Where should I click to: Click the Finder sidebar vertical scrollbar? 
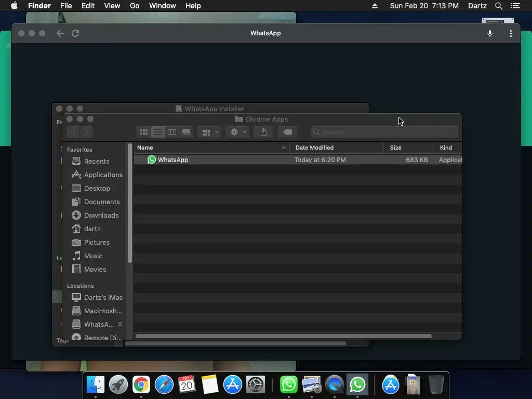pos(129,203)
